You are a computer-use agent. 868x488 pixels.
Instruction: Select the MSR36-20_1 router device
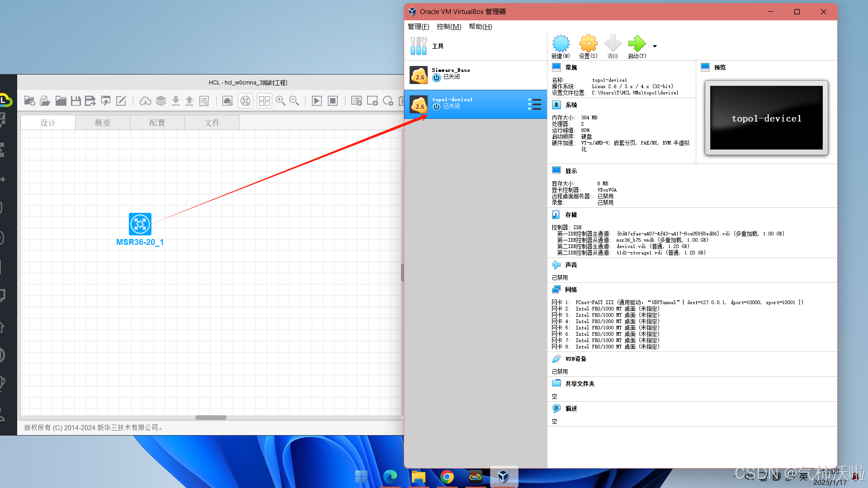pyautogui.click(x=140, y=225)
